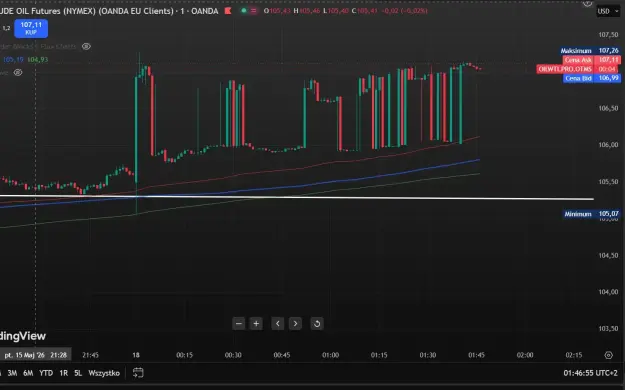
Task: Click the zoom in plus button
Action: click(x=256, y=323)
